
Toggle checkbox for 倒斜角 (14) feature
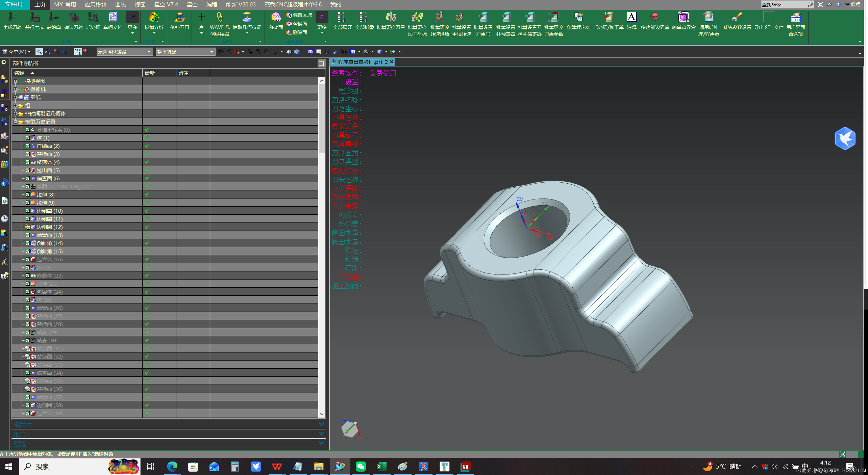click(28, 243)
